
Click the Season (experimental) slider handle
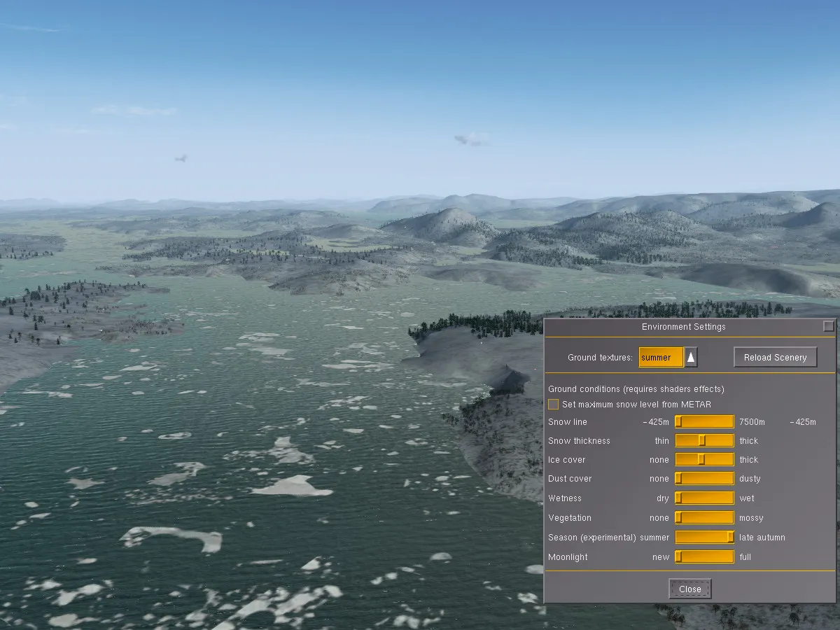pyautogui.click(x=730, y=538)
